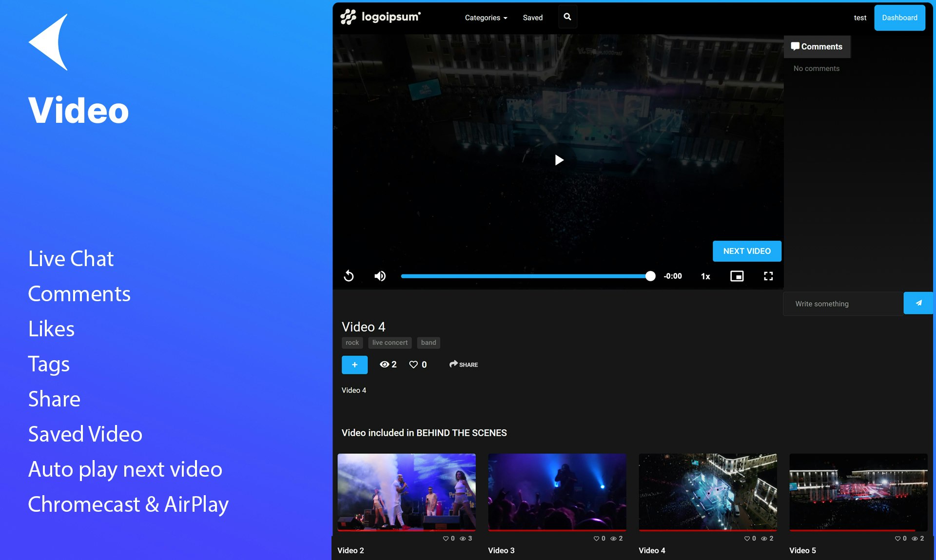Open the Saved menu item

click(x=532, y=18)
